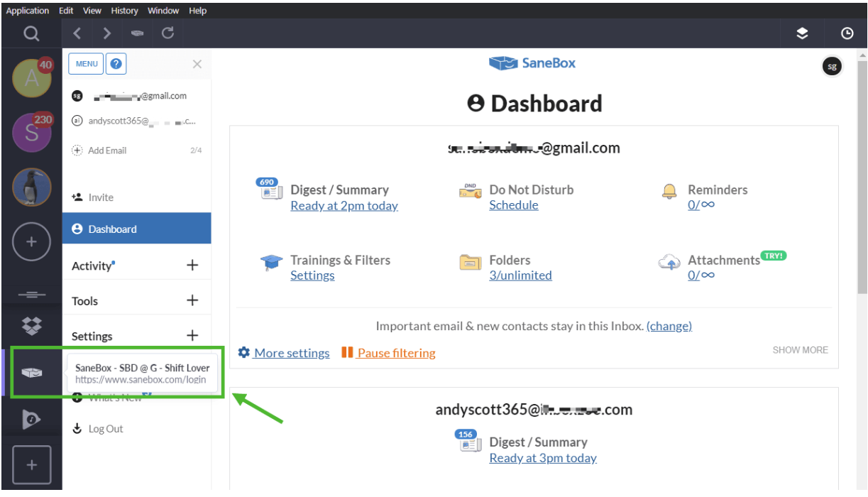Click the page vertical scrollbar
This screenshot has width=868, height=497.
pyautogui.click(x=862, y=175)
